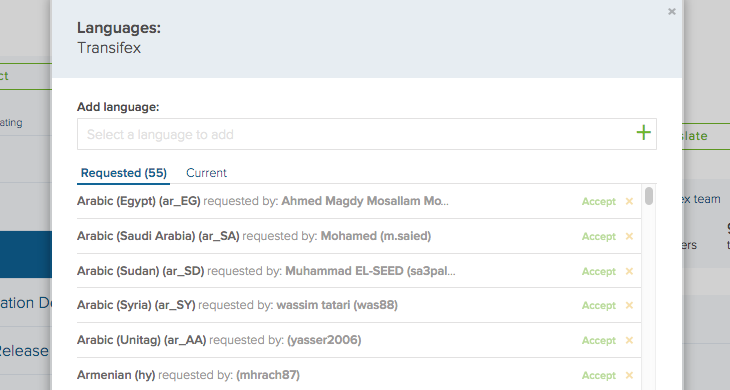Open the Select a language to add field
Viewport: 730px width, 390px height.
(x=357, y=134)
